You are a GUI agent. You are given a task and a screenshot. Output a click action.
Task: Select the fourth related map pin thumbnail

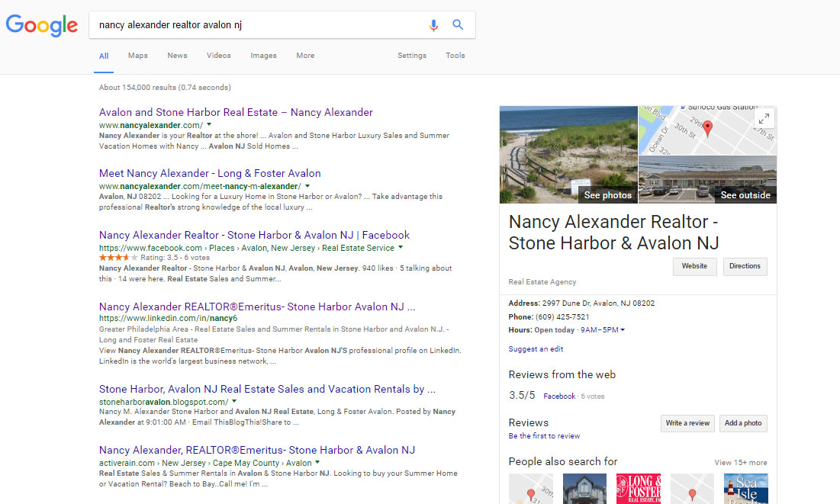tap(692, 489)
